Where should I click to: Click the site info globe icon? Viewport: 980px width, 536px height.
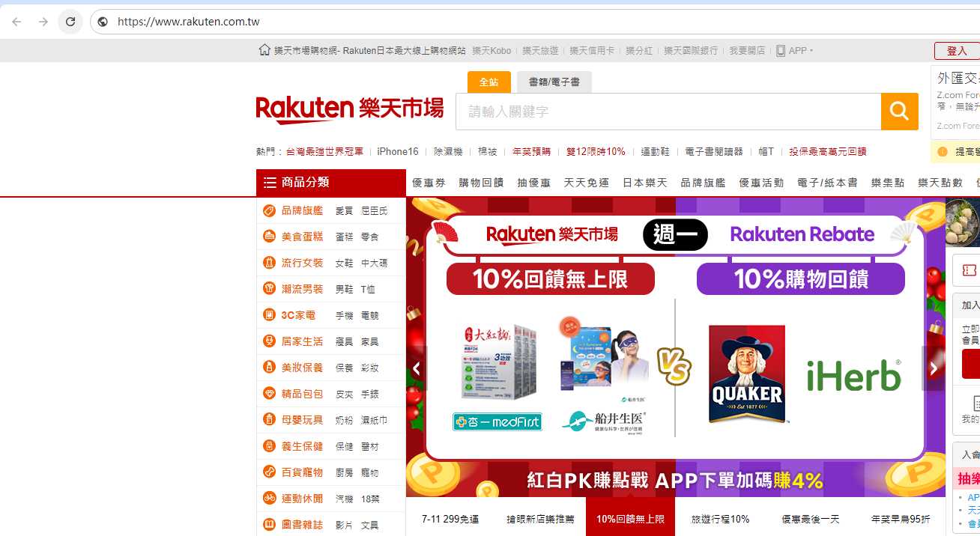[x=103, y=22]
